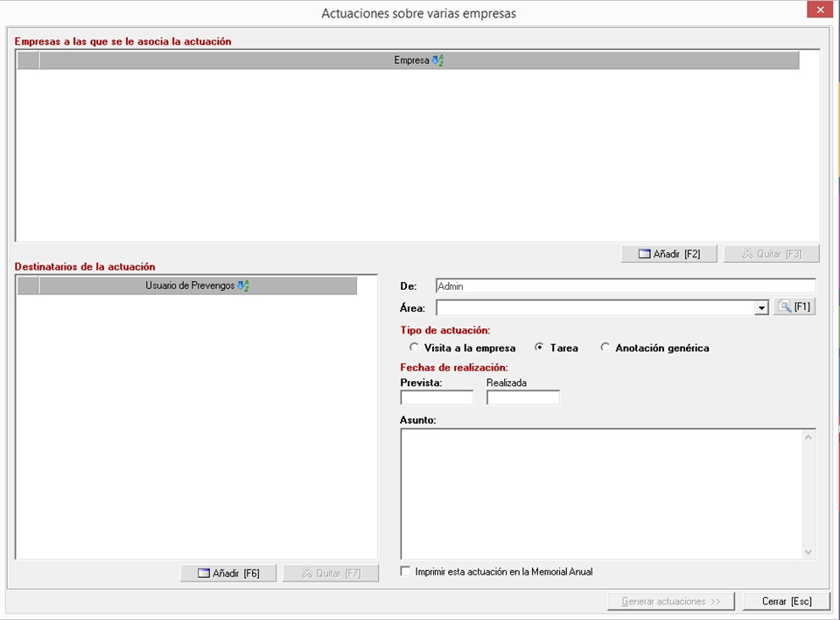Enable Imprimir esta actuación en la Memorial Anual
The image size is (840, 620).
coord(405,572)
